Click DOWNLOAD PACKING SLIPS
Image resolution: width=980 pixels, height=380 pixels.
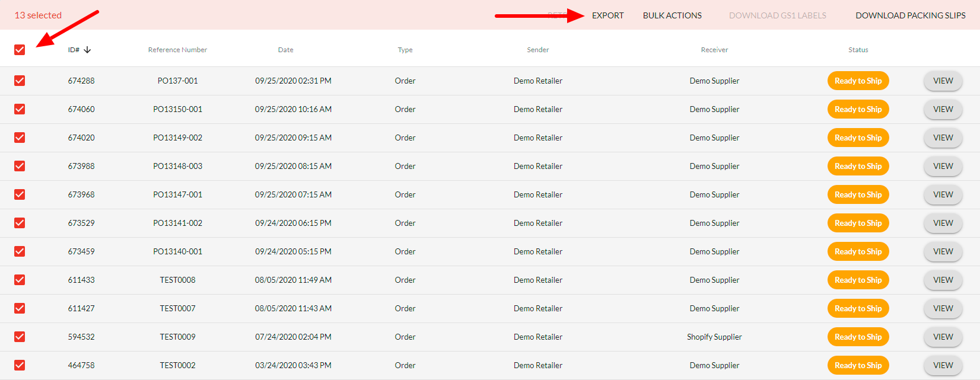[x=910, y=15]
